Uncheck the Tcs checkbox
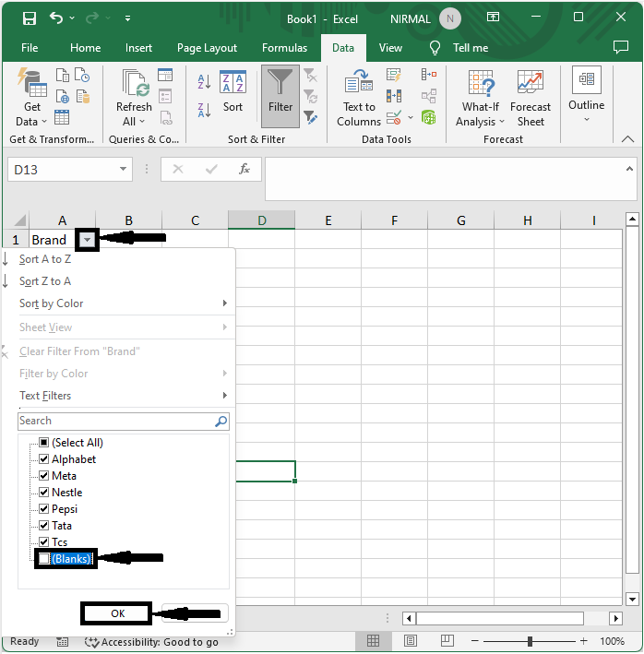Viewport: 644px width, 654px height. (43, 541)
